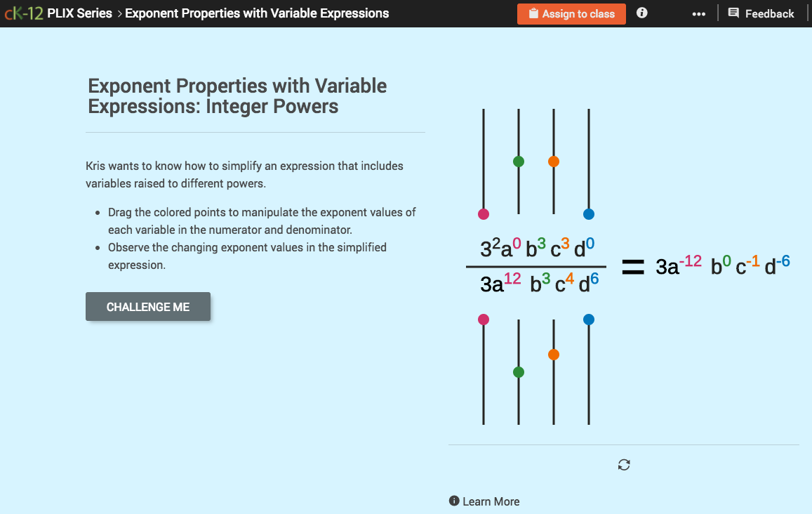Click the Exponent Properties breadcrumb title
The image size is (812, 514).
pos(257,13)
